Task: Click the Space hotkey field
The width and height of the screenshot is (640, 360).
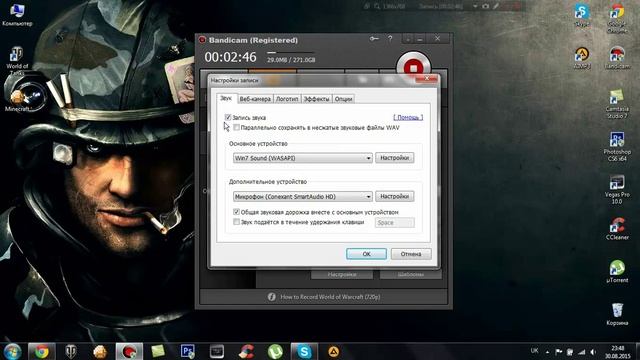Action: pyautogui.click(x=395, y=222)
